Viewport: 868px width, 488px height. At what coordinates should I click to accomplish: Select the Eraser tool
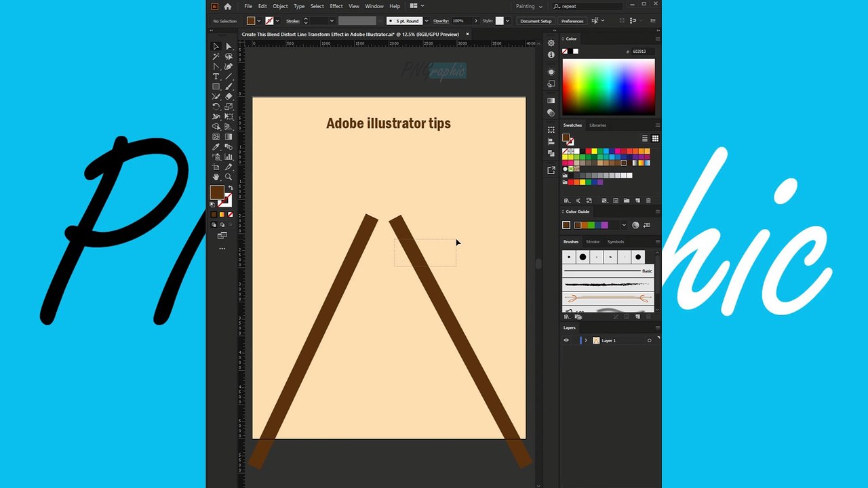point(229,96)
